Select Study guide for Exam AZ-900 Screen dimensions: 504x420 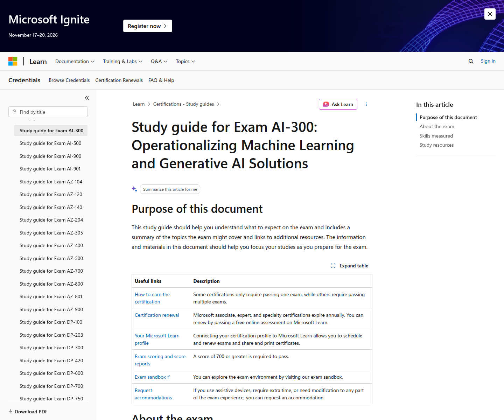click(x=51, y=309)
